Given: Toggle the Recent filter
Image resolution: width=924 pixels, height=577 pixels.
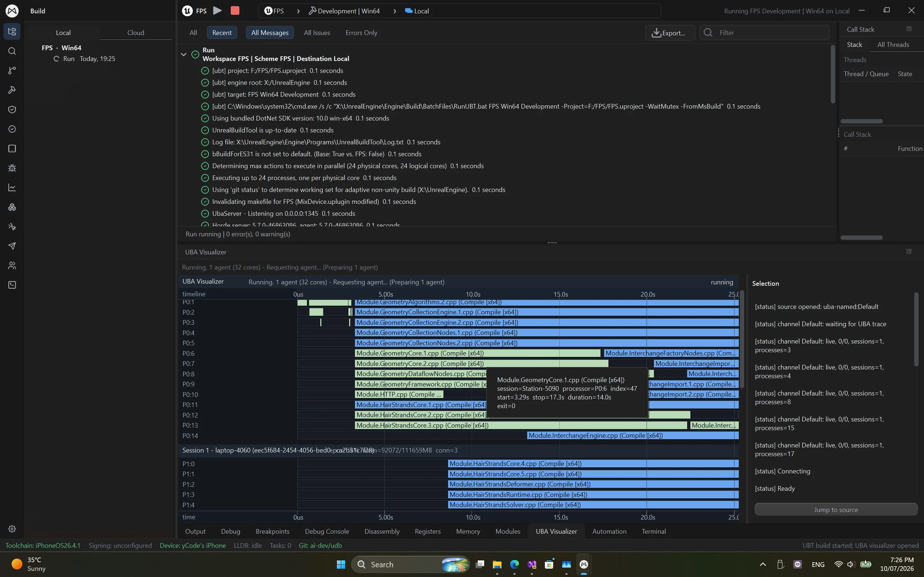Looking at the screenshot, I should pyautogui.click(x=222, y=32).
